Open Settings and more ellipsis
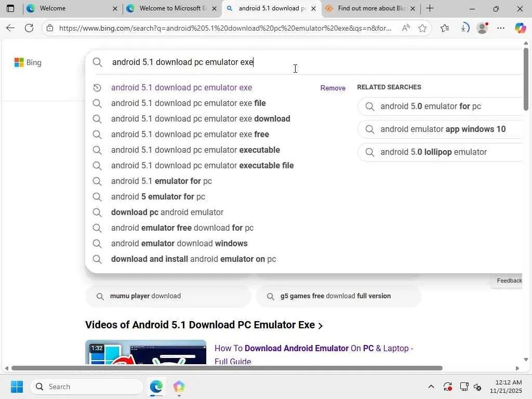 click(x=501, y=28)
